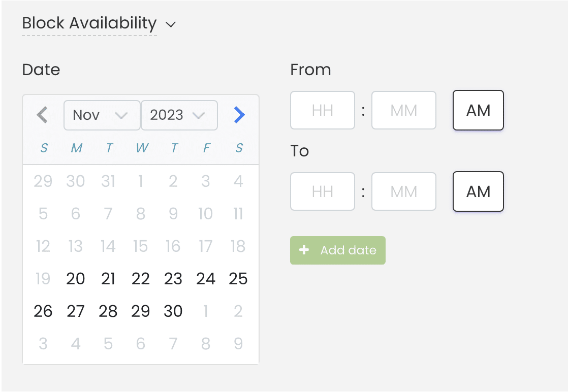Screen dimensions: 568x392
Task: Choose November 30 on the calendar
Action: (x=173, y=311)
